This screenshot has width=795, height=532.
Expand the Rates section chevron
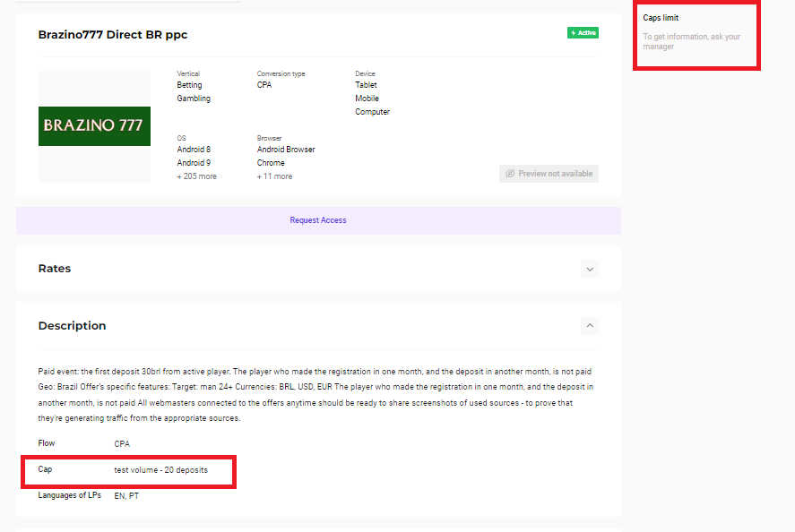pyautogui.click(x=589, y=269)
